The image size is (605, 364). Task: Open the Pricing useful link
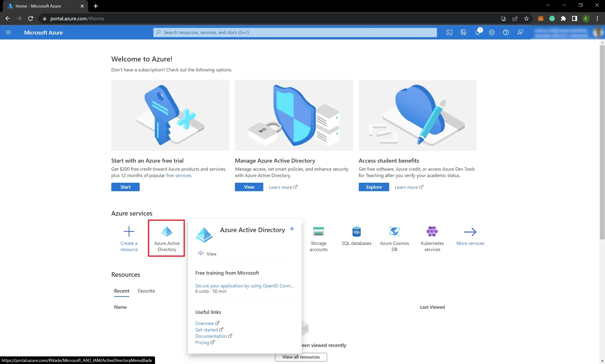click(205, 342)
